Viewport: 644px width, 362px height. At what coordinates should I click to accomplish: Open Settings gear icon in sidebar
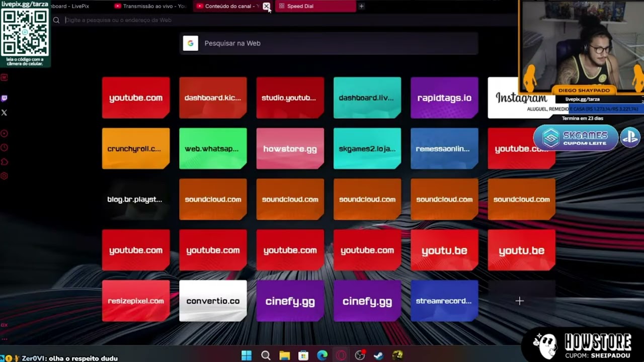click(x=4, y=176)
